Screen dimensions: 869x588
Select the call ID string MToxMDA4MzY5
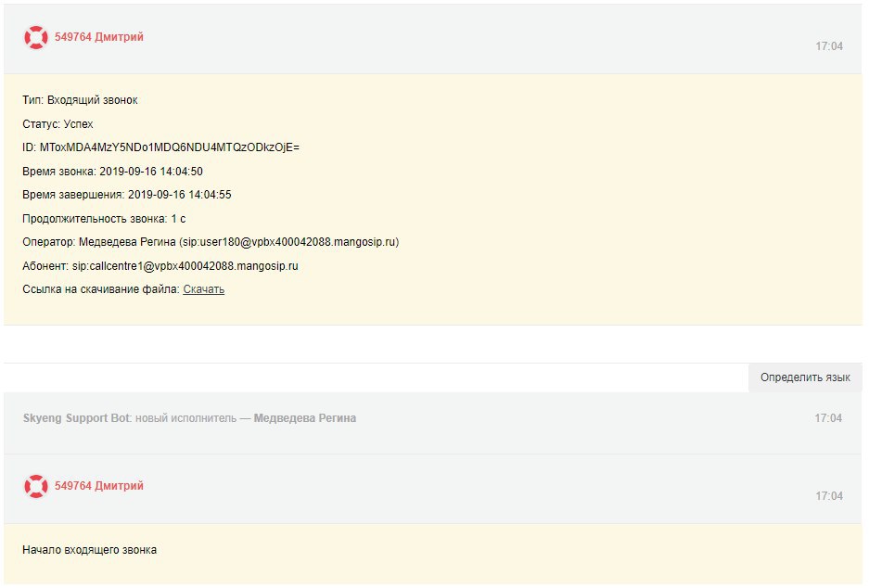point(169,147)
